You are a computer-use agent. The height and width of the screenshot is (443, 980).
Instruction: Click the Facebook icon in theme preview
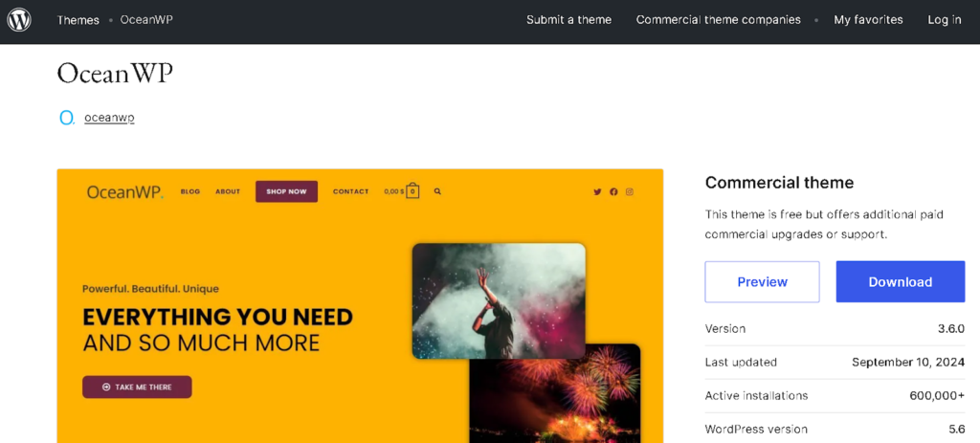(x=613, y=191)
